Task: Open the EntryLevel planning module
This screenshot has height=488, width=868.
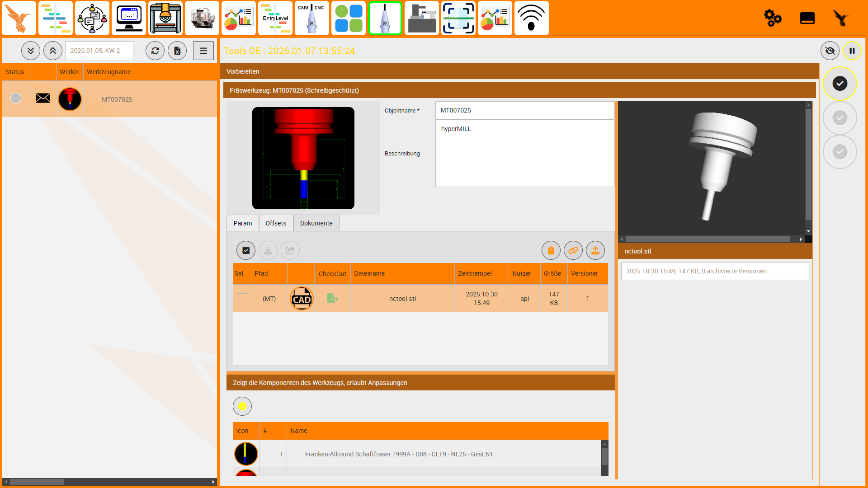Action: (x=275, y=18)
